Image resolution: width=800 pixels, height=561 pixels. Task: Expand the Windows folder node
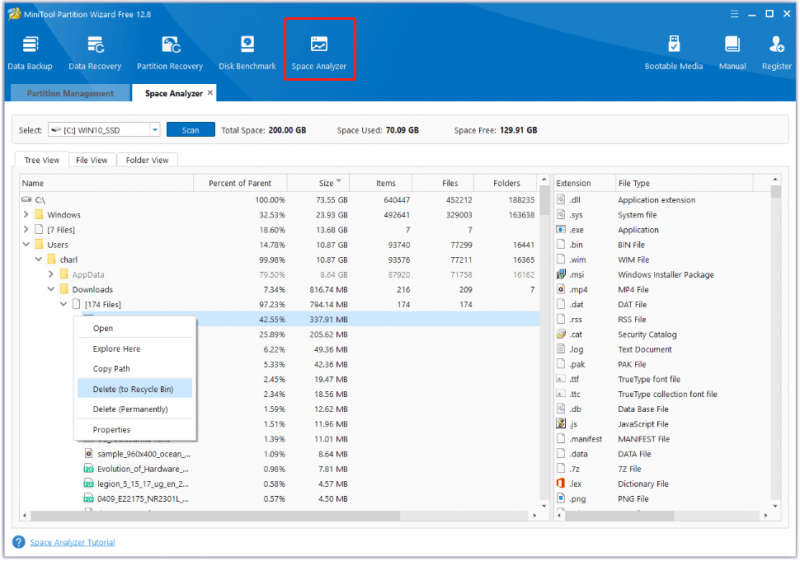pyautogui.click(x=26, y=214)
